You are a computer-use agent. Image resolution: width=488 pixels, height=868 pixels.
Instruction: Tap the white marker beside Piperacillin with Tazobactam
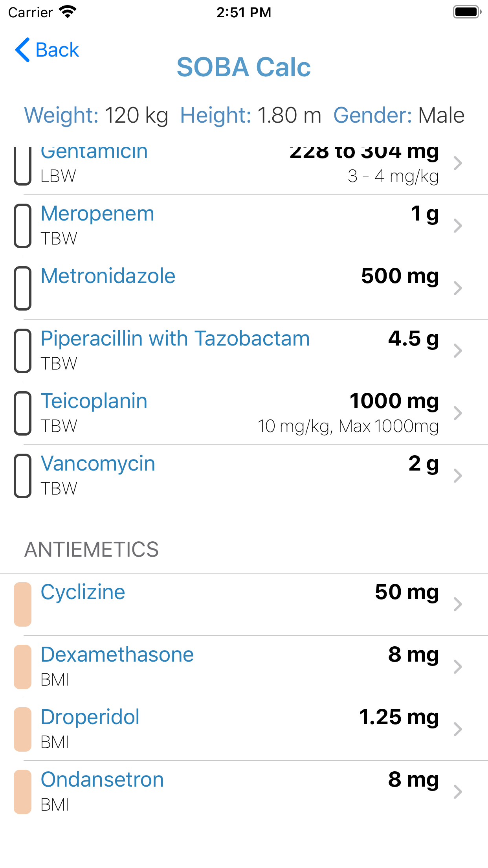tap(23, 351)
